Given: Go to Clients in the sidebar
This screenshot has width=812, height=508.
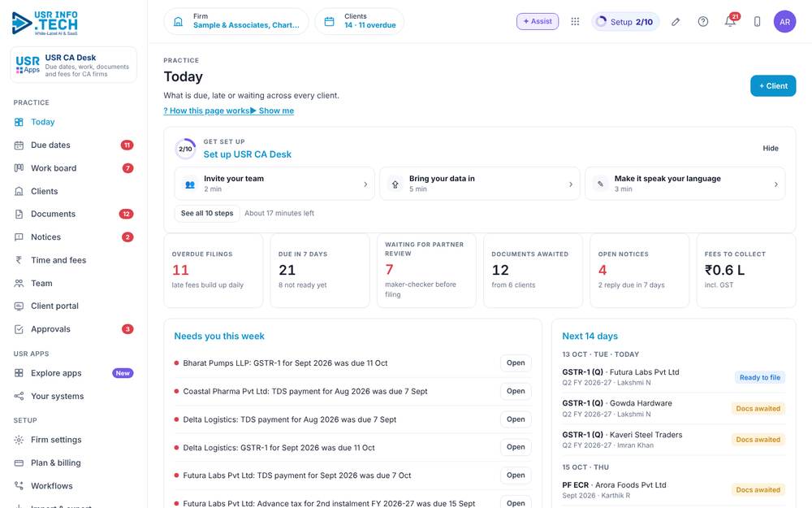Looking at the screenshot, I should (74, 191).
